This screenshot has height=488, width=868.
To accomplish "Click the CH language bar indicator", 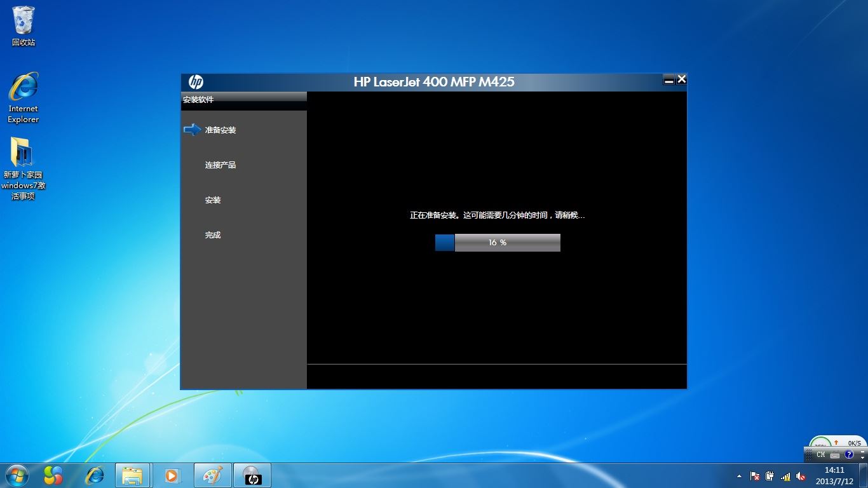I will coord(821,454).
